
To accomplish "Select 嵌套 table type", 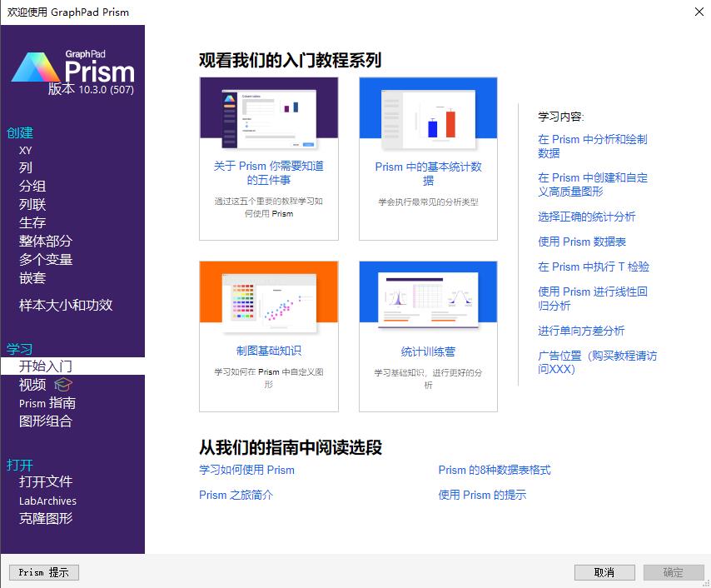I will tap(32, 277).
